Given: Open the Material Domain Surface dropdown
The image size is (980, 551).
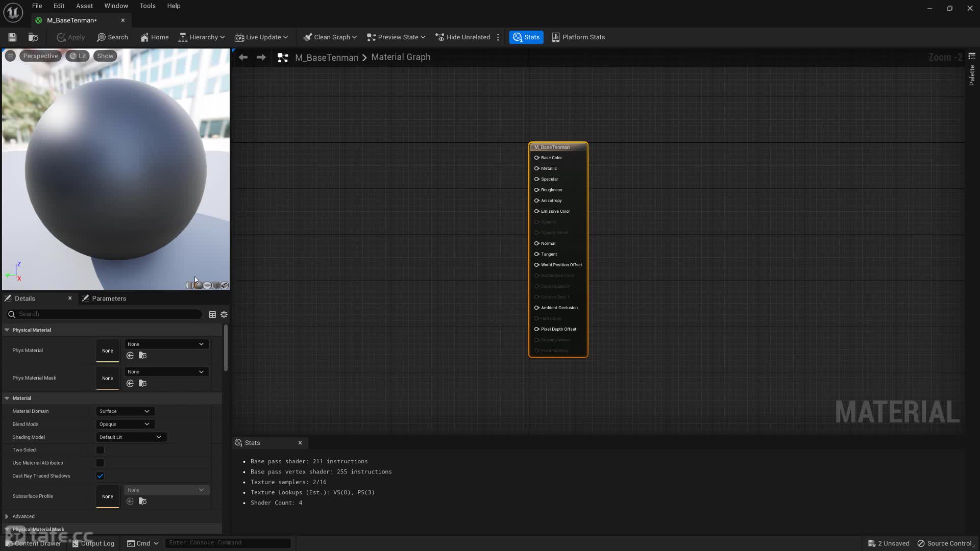Looking at the screenshot, I should coord(125,411).
